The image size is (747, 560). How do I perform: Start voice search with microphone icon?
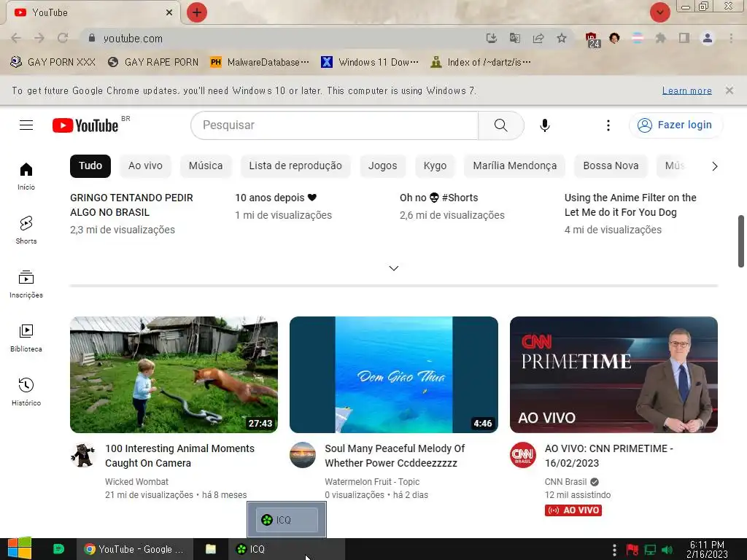click(x=544, y=125)
